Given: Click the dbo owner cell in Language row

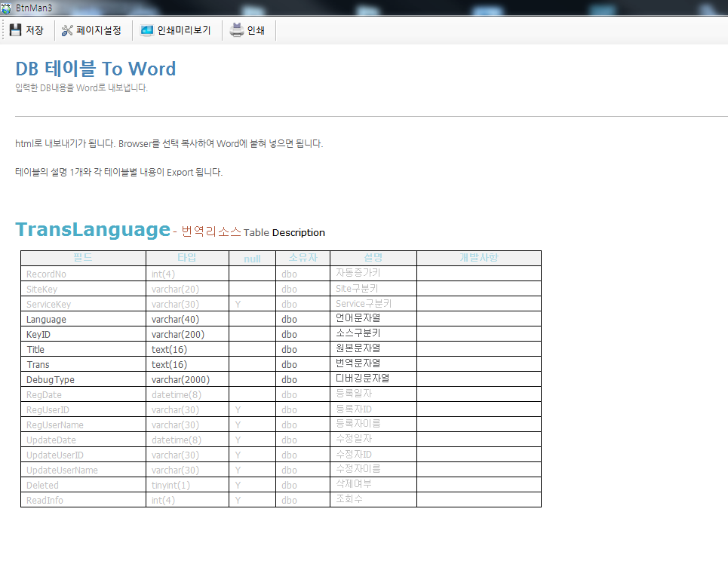Looking at the screenshot, I should coord(303,319).
